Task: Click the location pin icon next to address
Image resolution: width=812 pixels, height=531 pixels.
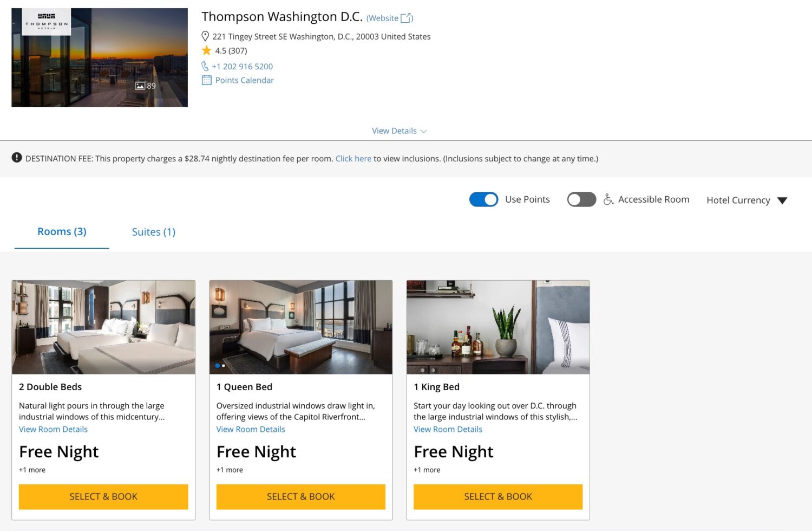Action: point(206,36)
